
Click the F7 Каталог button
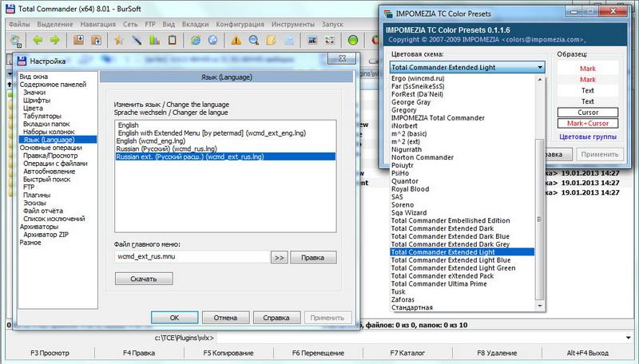407,353
